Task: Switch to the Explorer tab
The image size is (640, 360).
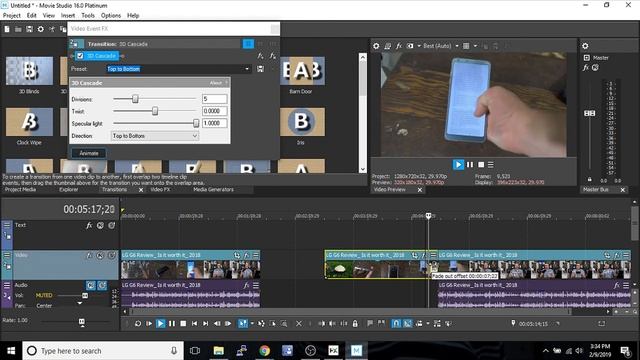Action: pos(69,190)
